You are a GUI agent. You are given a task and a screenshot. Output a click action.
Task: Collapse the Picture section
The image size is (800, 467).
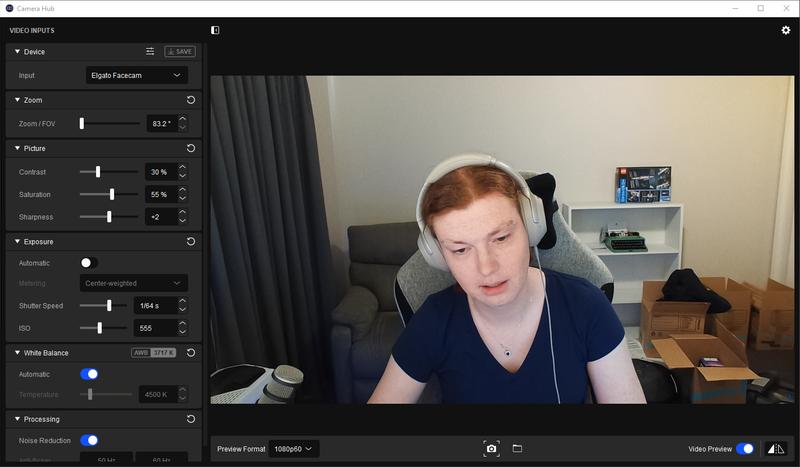(x=17, y=148)
